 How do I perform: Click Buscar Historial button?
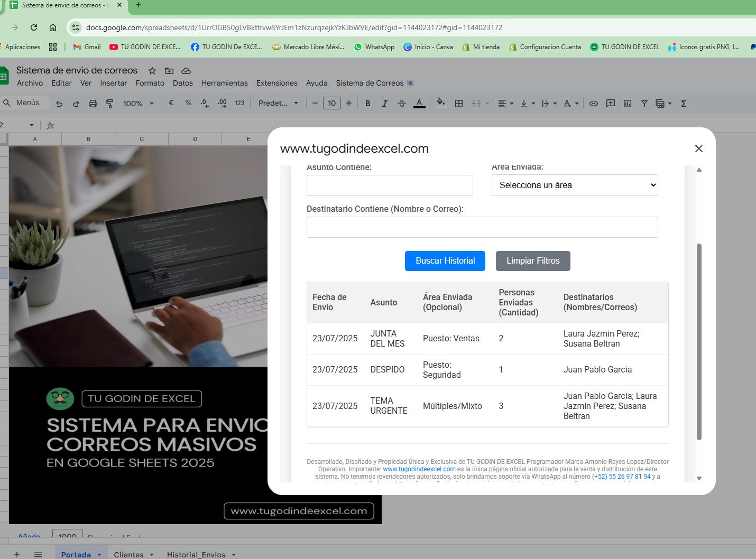tap(445, 261)
